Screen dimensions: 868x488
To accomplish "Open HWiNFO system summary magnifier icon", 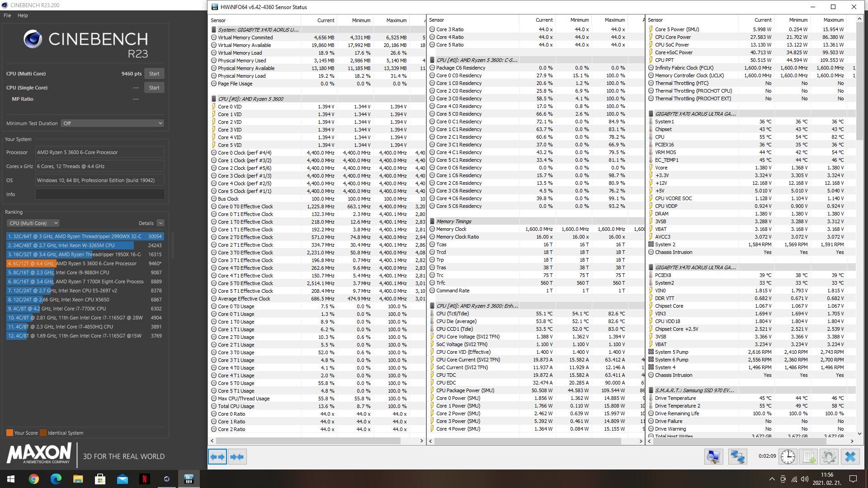I will click(x=713, y=457).
